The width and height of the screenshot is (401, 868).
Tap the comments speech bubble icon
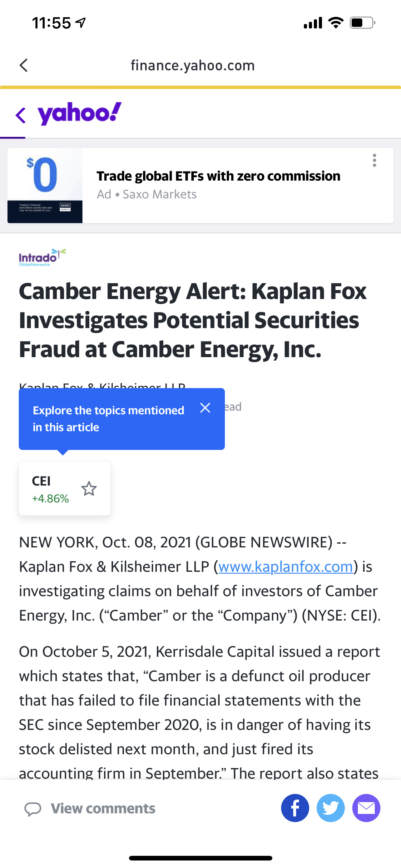33,809
